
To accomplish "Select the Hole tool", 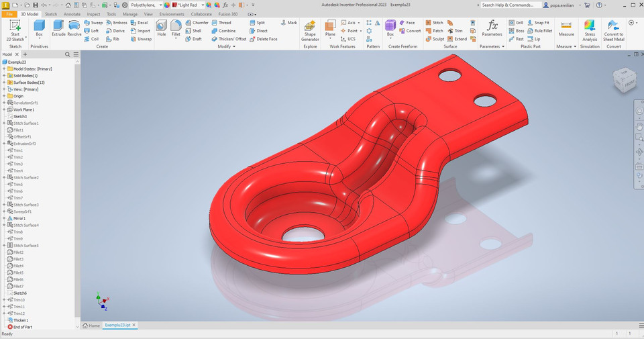I will pyautogui.click(x=162, y=28).
